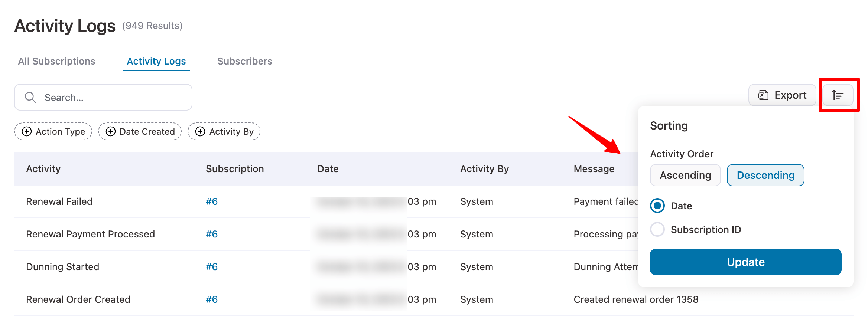Expand the Date Created filter
Viewport: 868px width, 318px height.
[x=147, y=132]
